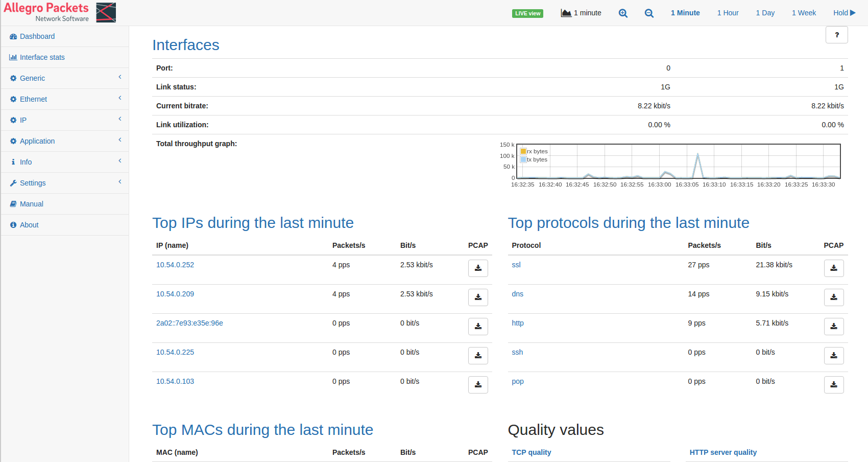Expand the Ethernet sidebar menu

coord(65,99)
